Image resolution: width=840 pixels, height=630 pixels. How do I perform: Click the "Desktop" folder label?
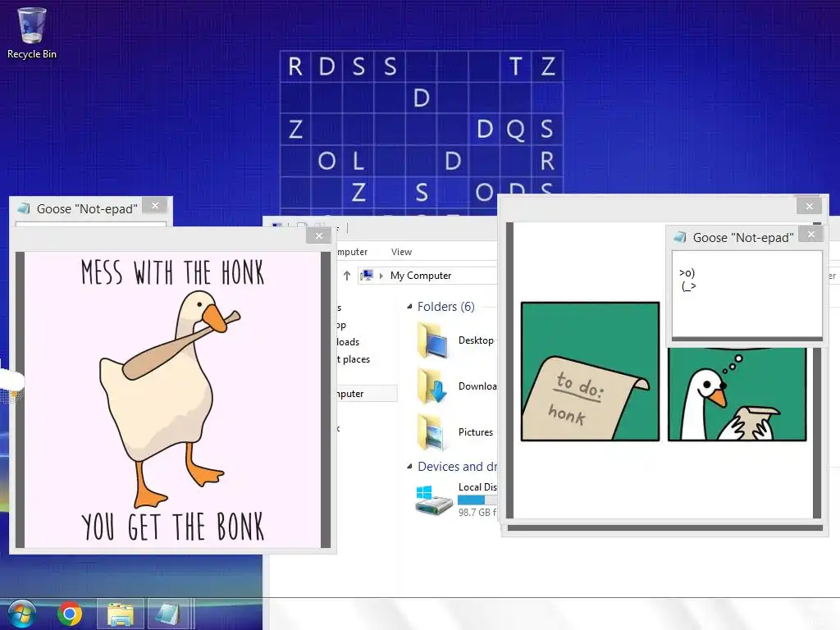point(477,340)
